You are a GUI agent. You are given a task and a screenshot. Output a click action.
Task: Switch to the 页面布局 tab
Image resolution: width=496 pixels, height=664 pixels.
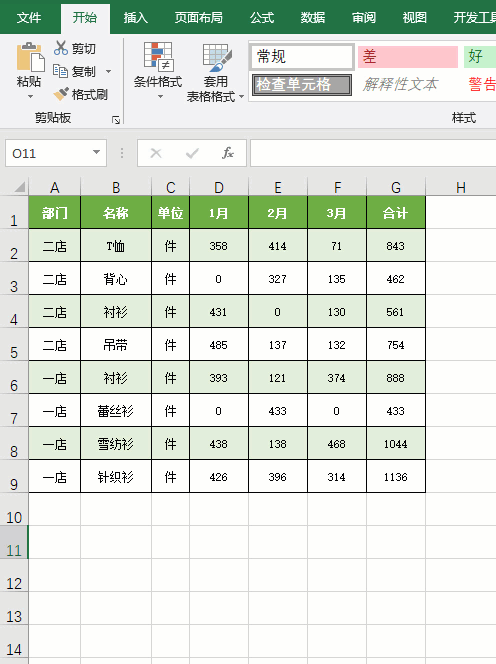198,17
